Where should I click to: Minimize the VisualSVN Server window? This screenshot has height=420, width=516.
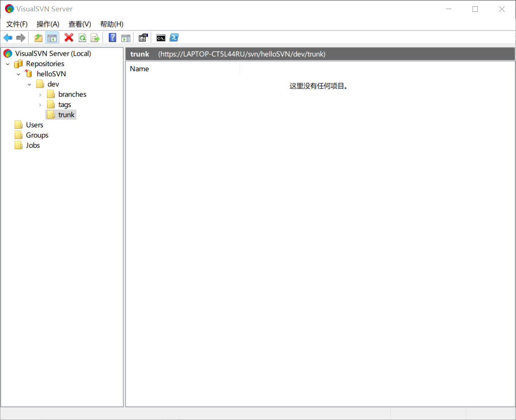tap(449, 9)
